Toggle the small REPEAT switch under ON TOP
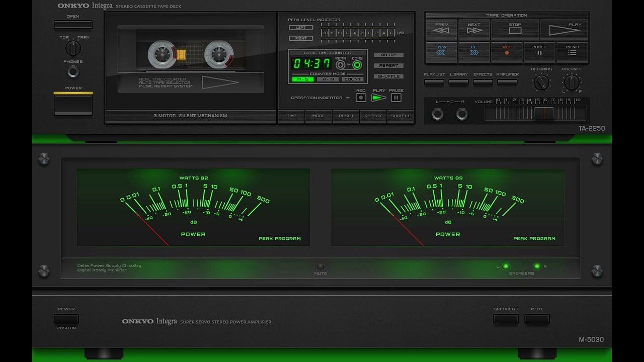This screenshot has height=362, width=644. tap(388, 65)
